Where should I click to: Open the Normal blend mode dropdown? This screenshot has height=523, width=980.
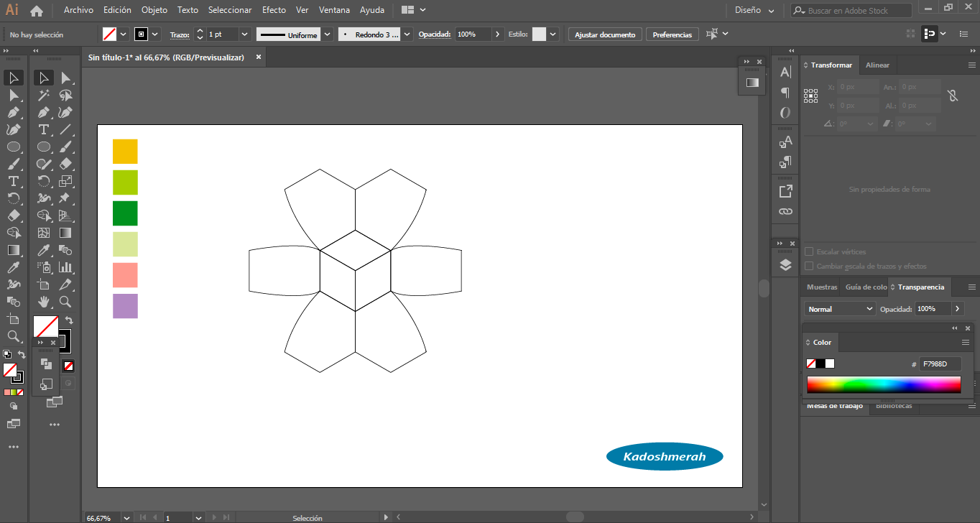click(838, 309)
